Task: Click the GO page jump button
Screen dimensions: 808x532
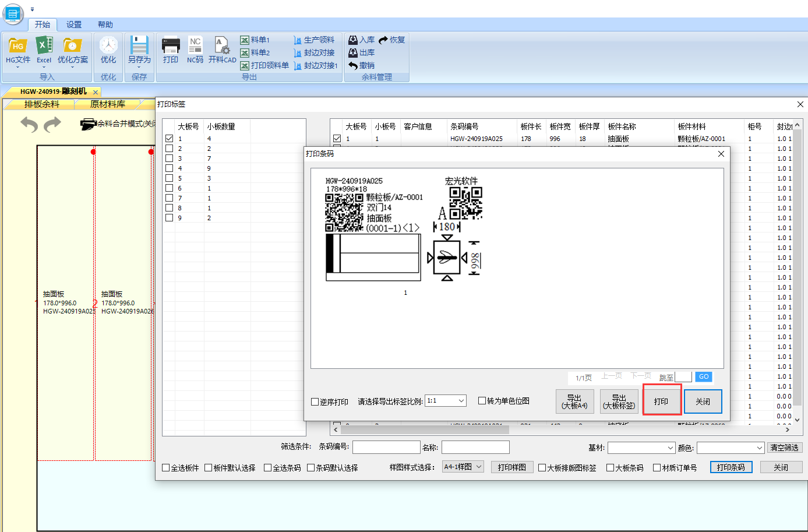Action: (x=704, y=377)
